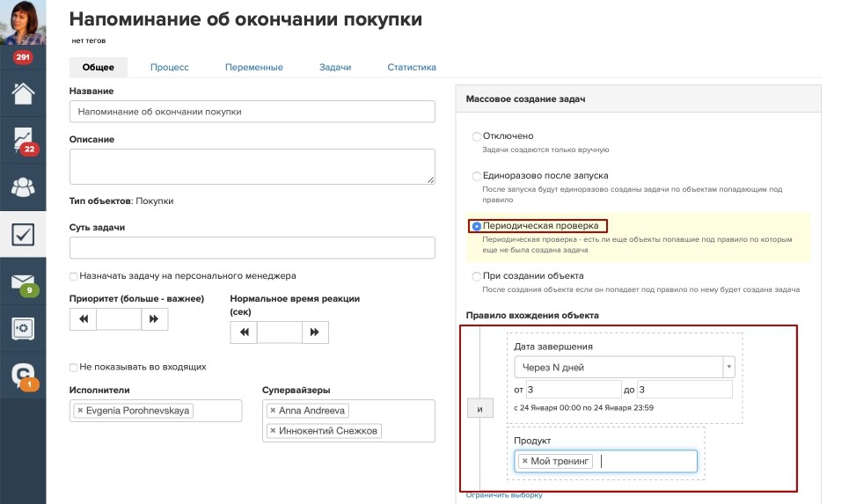The width and height of the screenshot is (856, 504).
Task: Toggle Не показывать во входящих checkbox
Action: tap(73, 368)
